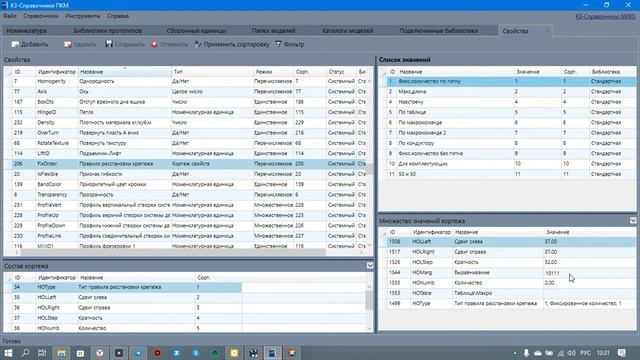Switch to the Библиотеки прототипов tab
The width and height of the screenshot is (640, 360).
(108, 31)
